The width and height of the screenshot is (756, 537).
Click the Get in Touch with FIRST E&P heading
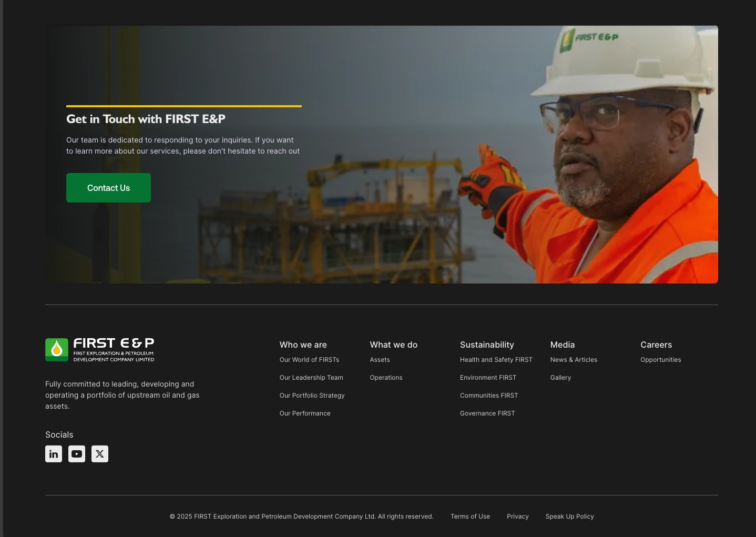(x=146, y=119)
